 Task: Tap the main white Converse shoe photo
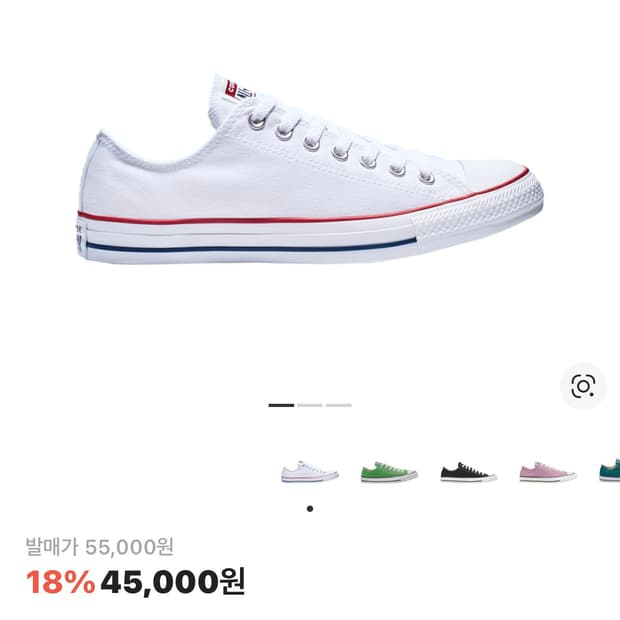coord(310,169)
